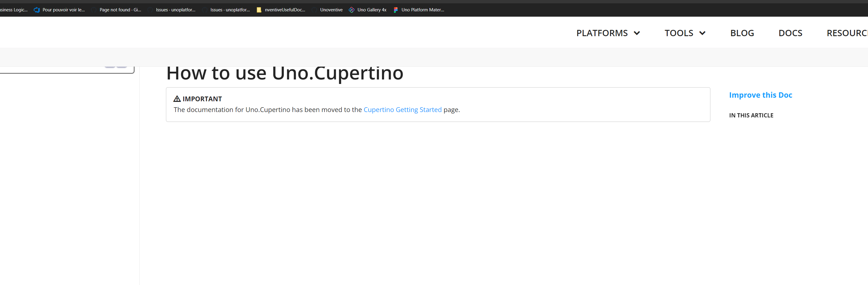Click the favicon beside the Unoventive bookmark

(314, 10)
